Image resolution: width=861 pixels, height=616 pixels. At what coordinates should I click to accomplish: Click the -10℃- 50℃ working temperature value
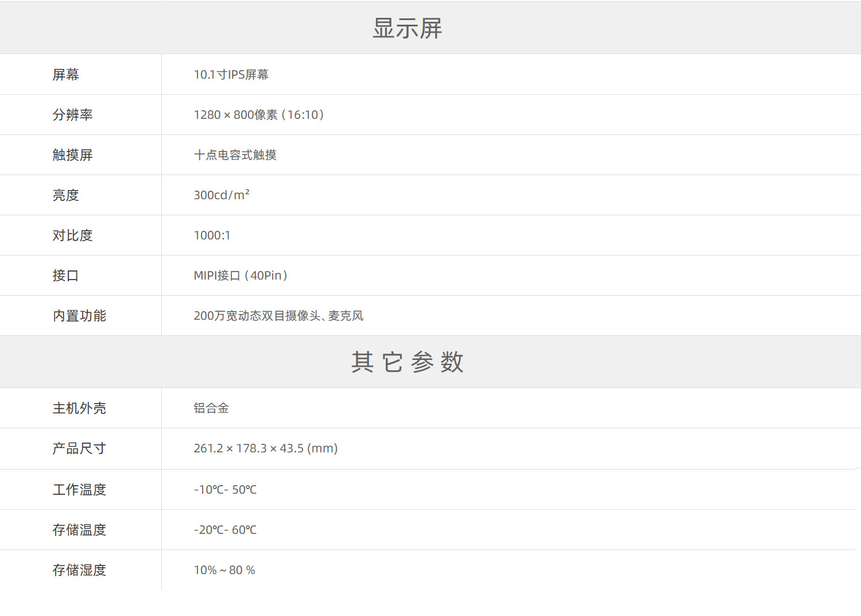click(225, 490)
